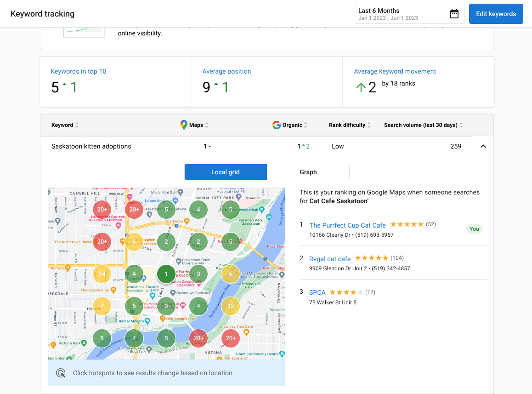The width and height of the screenshot is (532, 394).
Task: Select the Local grid tab
Action: tap(226, 171)
